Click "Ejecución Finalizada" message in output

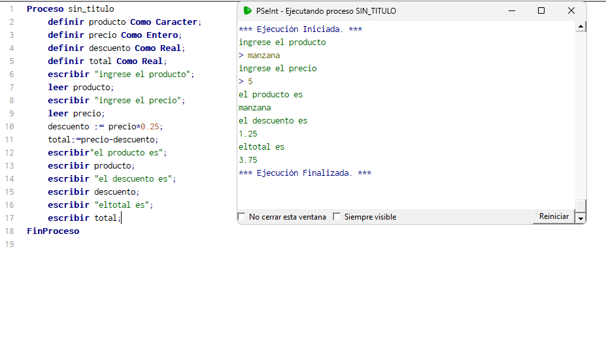pos(305,173)
